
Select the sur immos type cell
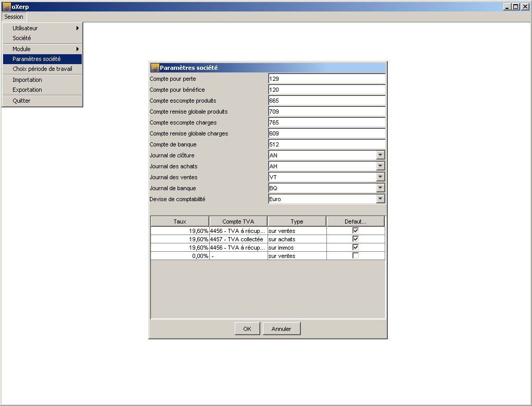coord(297,248)
